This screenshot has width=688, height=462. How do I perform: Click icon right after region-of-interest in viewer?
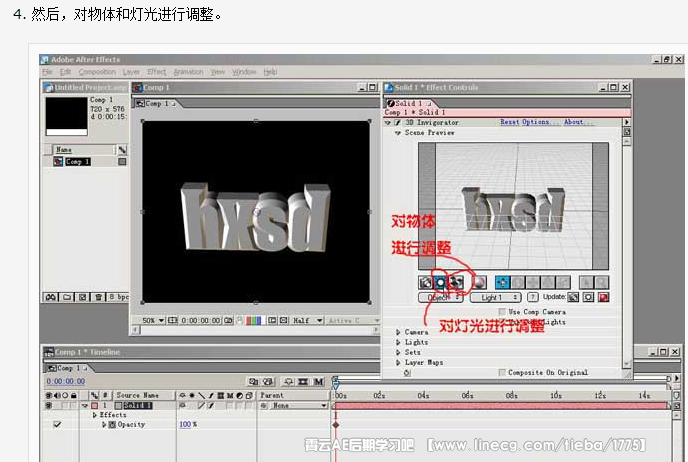tap(284, 321)
